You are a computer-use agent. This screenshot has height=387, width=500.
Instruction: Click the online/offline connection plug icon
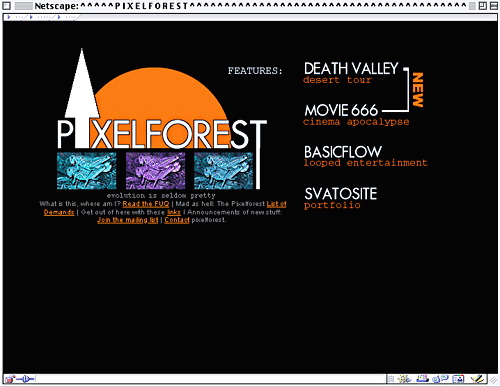click(x=26, y=379)
